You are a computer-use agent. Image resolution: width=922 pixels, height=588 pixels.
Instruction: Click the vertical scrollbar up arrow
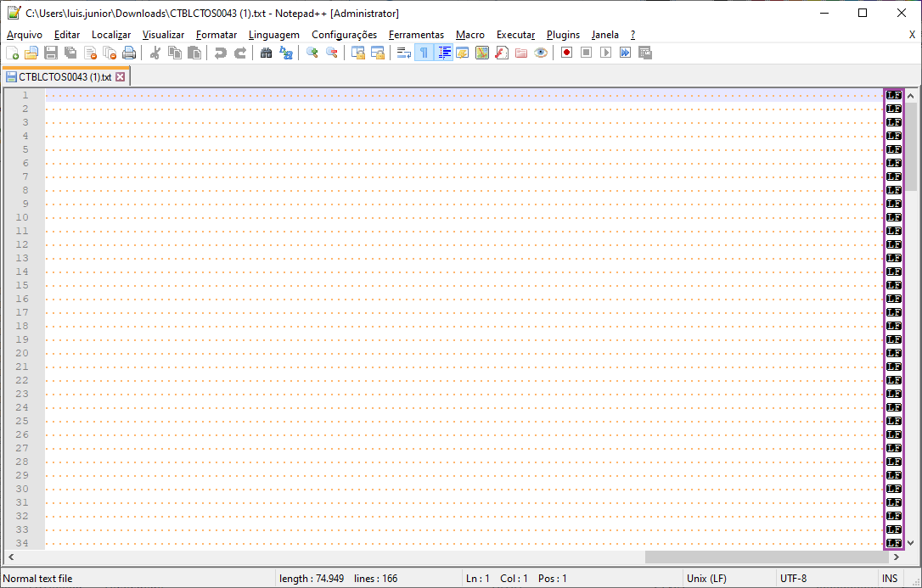coord(911,96)
